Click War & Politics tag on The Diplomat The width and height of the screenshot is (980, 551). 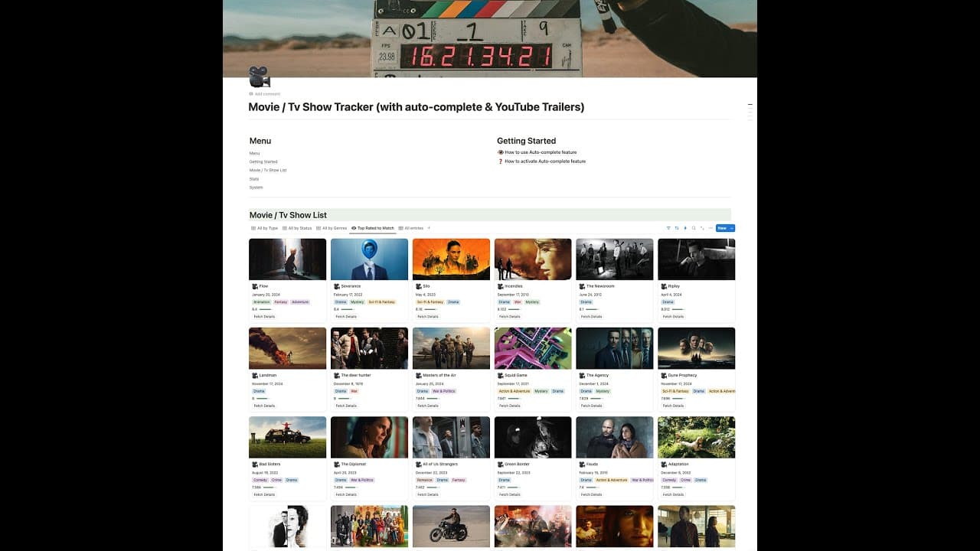click(x=363, y=480)
